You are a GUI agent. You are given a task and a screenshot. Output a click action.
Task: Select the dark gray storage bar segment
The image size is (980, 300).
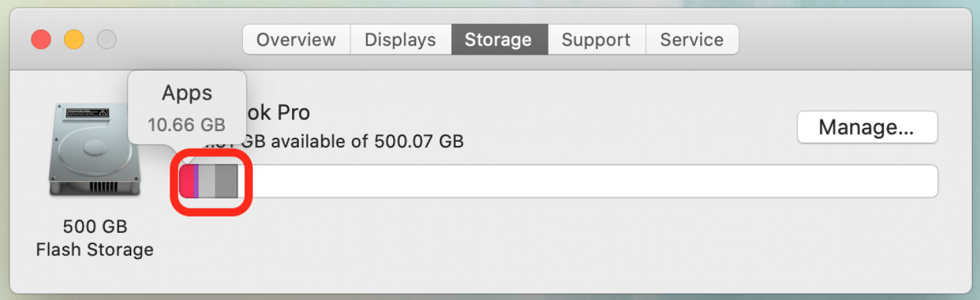pyautogui.click(x=227, y=182)
